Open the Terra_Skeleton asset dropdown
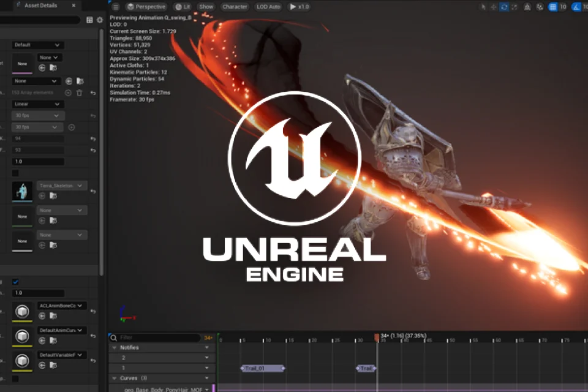588x392 pixels. 61,186
